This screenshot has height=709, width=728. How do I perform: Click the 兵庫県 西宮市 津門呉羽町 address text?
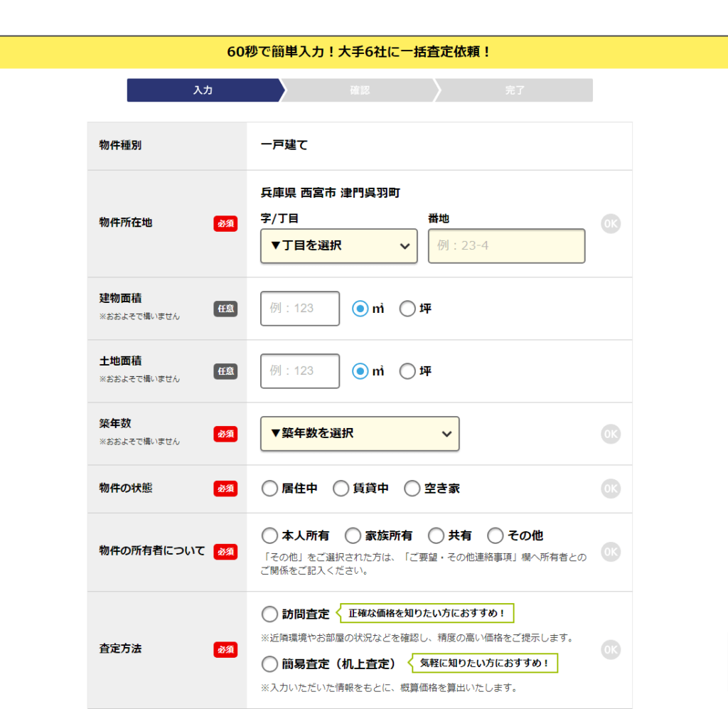[x=330, y=193]
